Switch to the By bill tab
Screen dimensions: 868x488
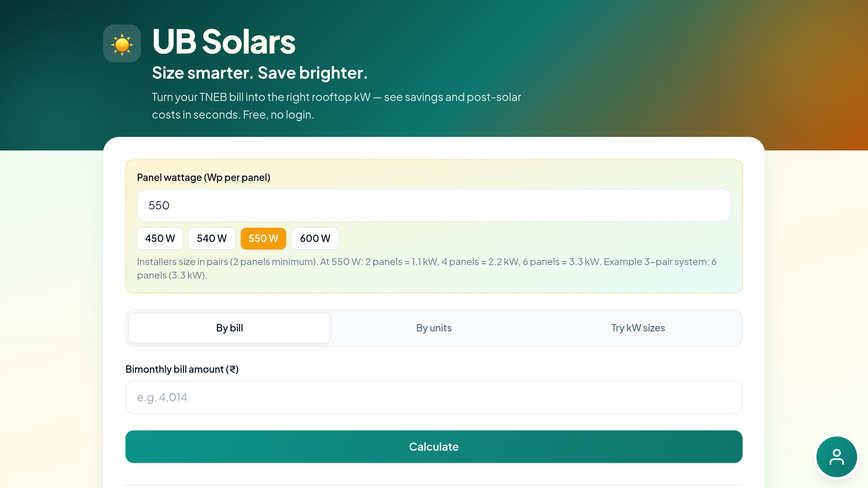click(230, 328)
